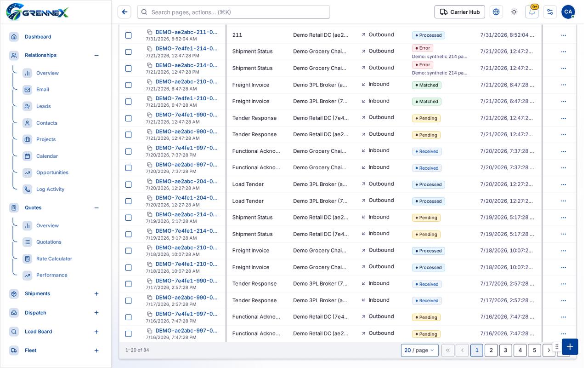The image size is (588, 368).
Task: Collapse the Quotes sidebar section
Action: tap(96, 208)
